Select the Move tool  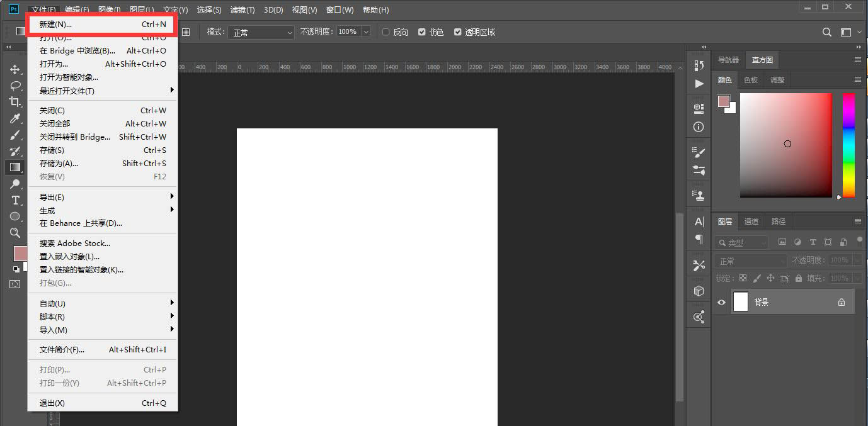[15, 69]
